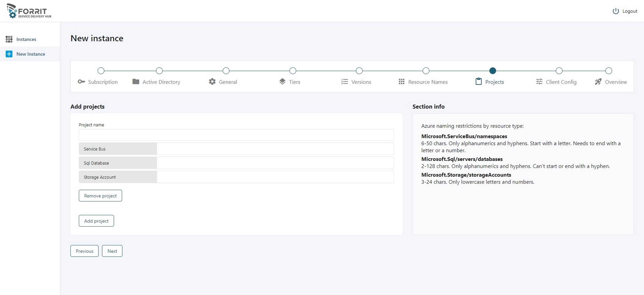This screenshot has height=295, width=644.
Task: Select the Client Config step circle
Action: tap(559, 71)
